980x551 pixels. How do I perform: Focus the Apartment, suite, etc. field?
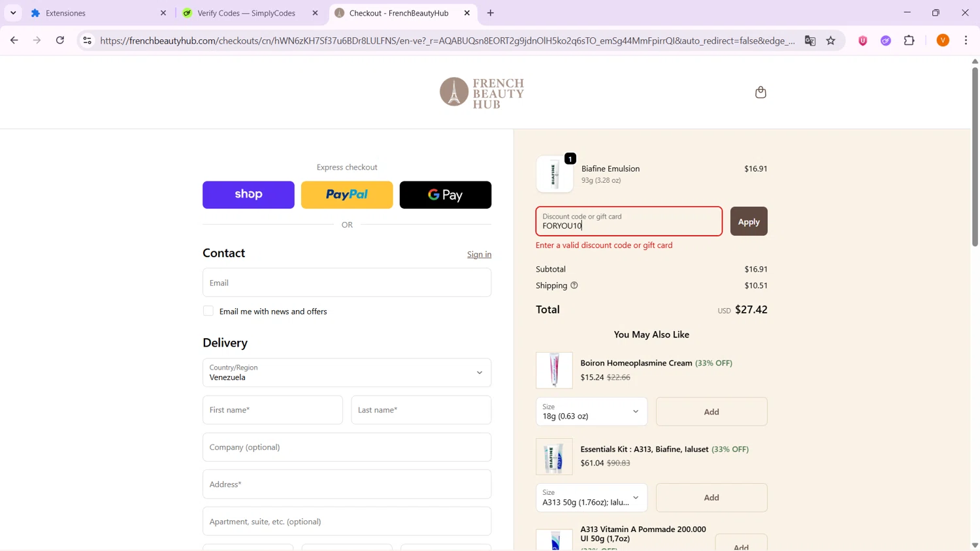click(347, 522)
